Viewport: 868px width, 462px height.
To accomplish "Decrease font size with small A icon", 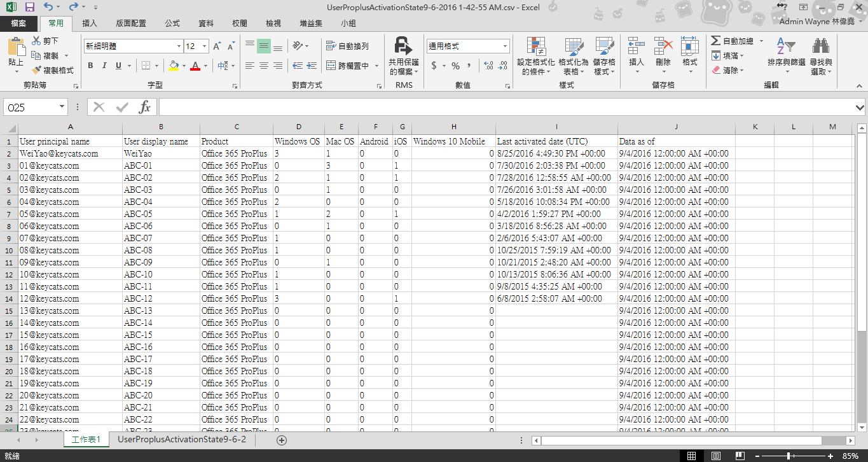I will [x=231, y=46].
